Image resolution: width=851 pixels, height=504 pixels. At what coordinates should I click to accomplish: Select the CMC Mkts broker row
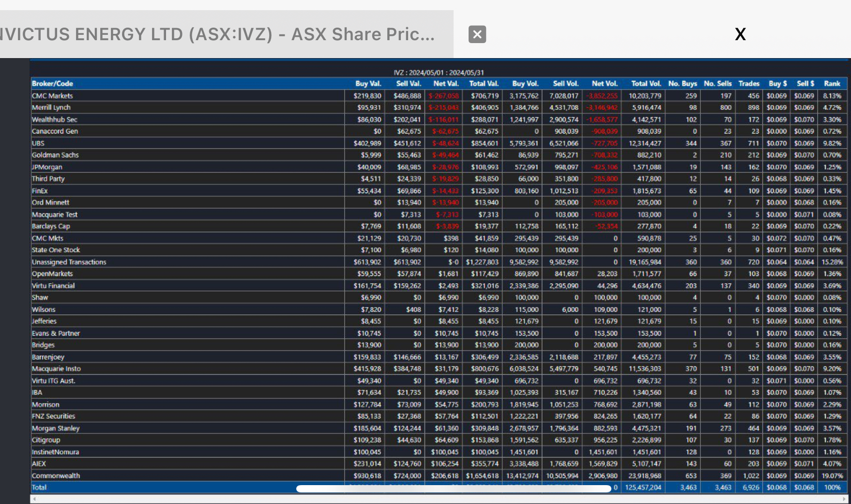click(439, 238)
